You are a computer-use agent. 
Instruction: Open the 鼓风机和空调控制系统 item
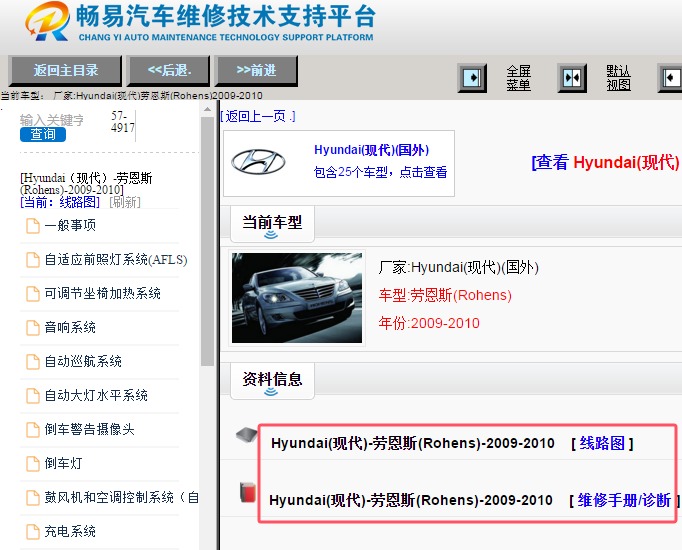coord(121,497)
